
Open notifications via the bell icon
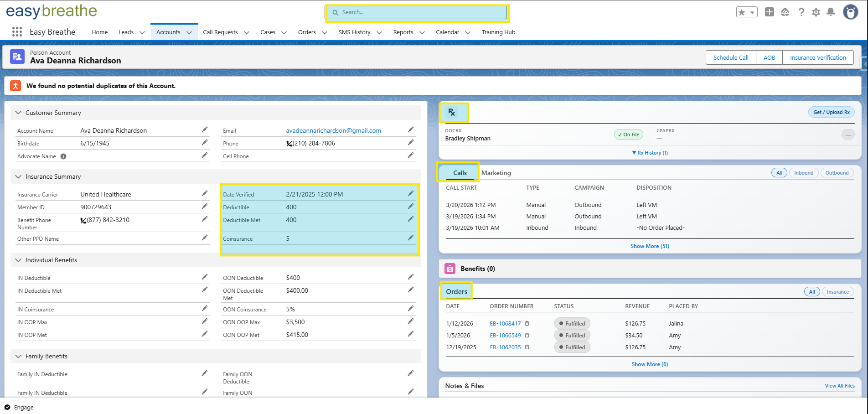pyautogui.click(x=831, y=12)
